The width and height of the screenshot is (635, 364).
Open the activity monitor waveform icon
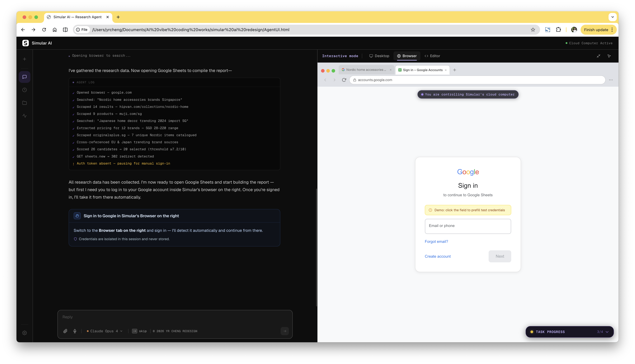(x=25, y=116)
